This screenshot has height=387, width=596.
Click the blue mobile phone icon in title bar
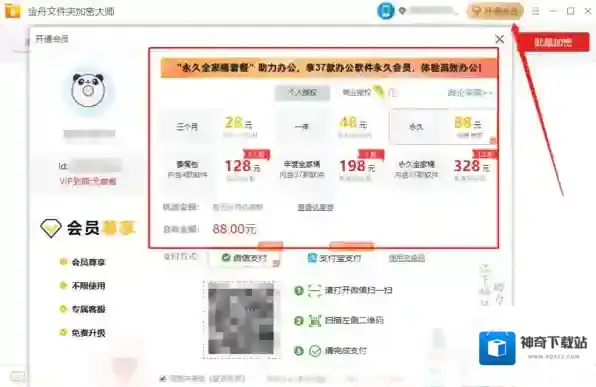[385, 11]
